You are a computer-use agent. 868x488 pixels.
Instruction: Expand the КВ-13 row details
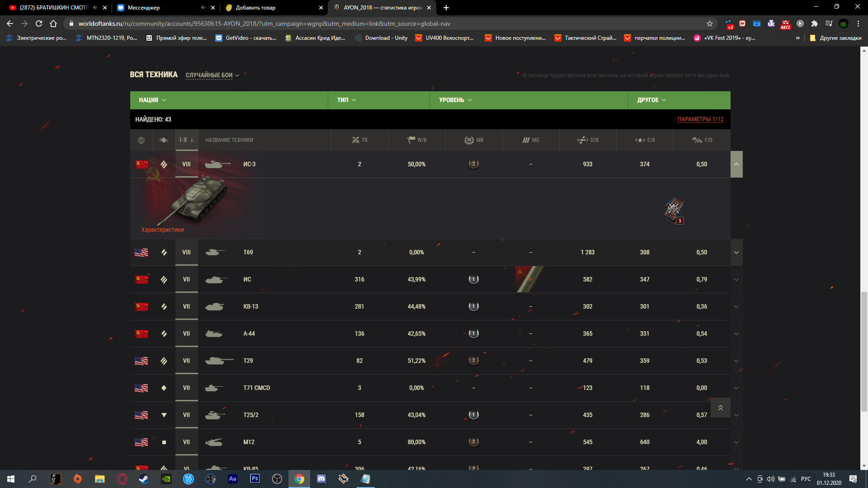click(736, 307)
